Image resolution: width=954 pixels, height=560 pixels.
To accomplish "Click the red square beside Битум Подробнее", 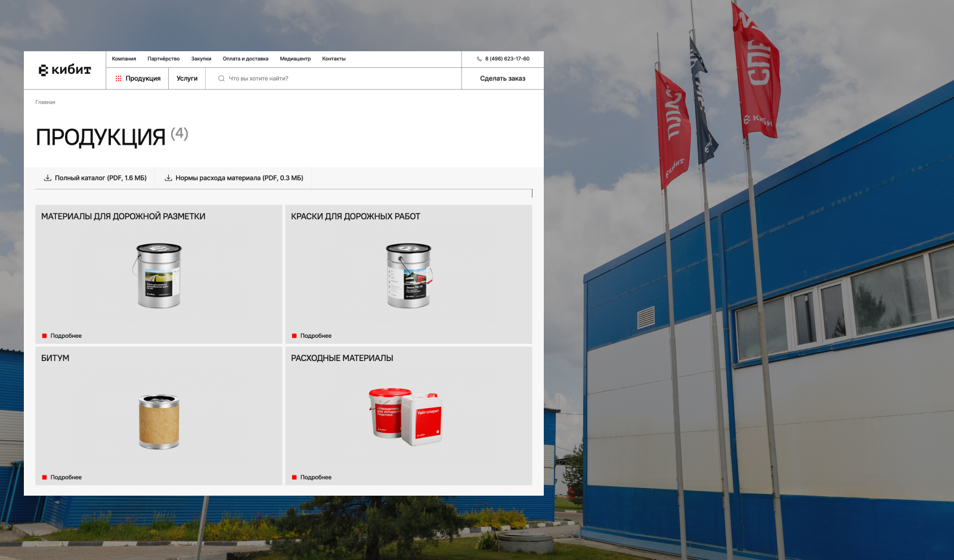I will [44, 477].
